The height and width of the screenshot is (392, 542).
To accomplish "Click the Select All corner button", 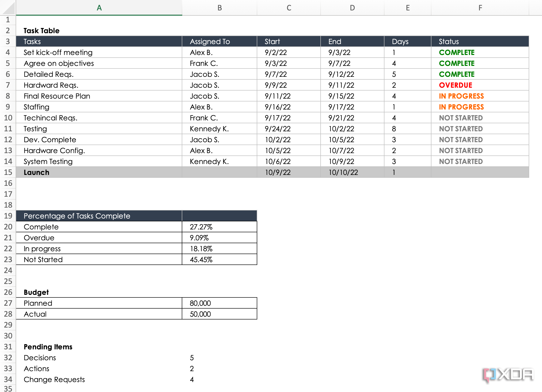I will click(8, 8).
